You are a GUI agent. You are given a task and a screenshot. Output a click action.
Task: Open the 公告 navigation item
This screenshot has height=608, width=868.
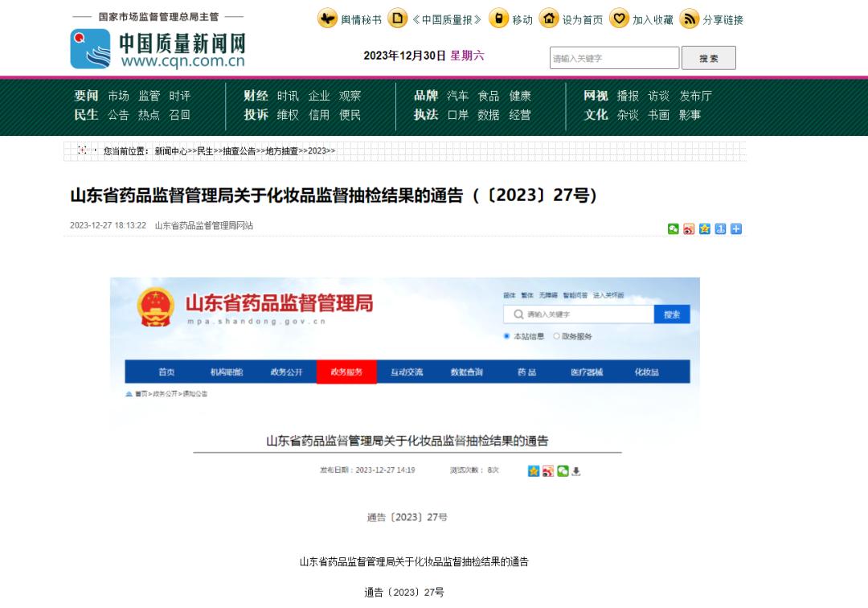118,115
